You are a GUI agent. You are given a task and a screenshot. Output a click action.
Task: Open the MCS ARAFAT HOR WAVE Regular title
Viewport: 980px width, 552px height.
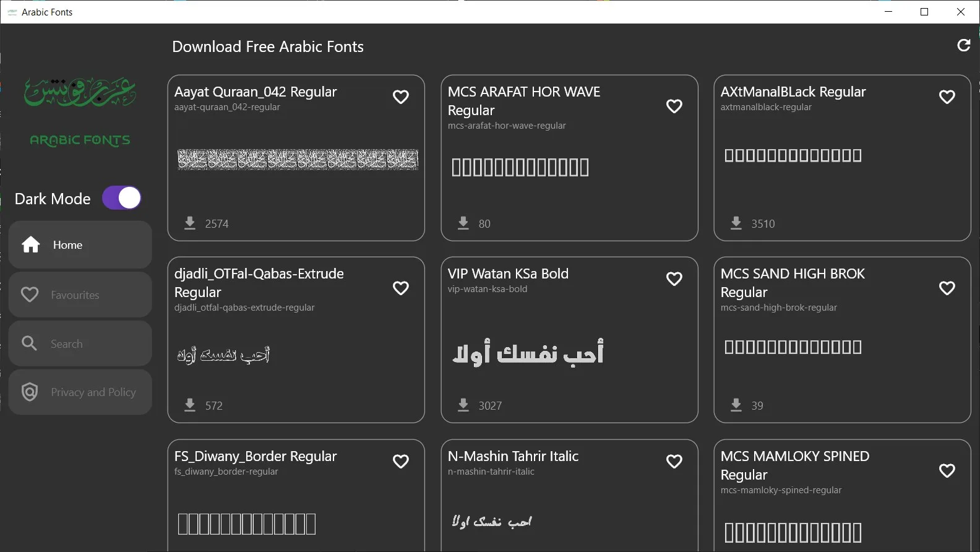[x=524, y=101]
